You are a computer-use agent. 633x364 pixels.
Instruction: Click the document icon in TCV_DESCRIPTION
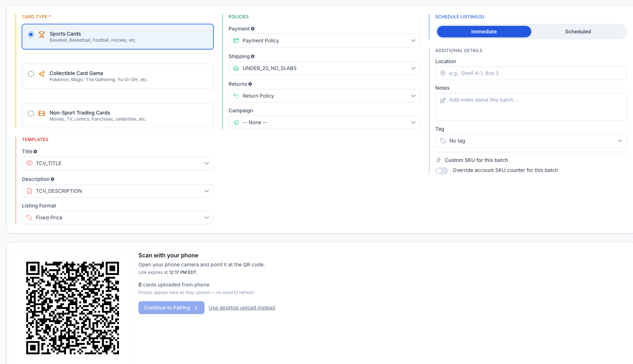tap(29, 191)
